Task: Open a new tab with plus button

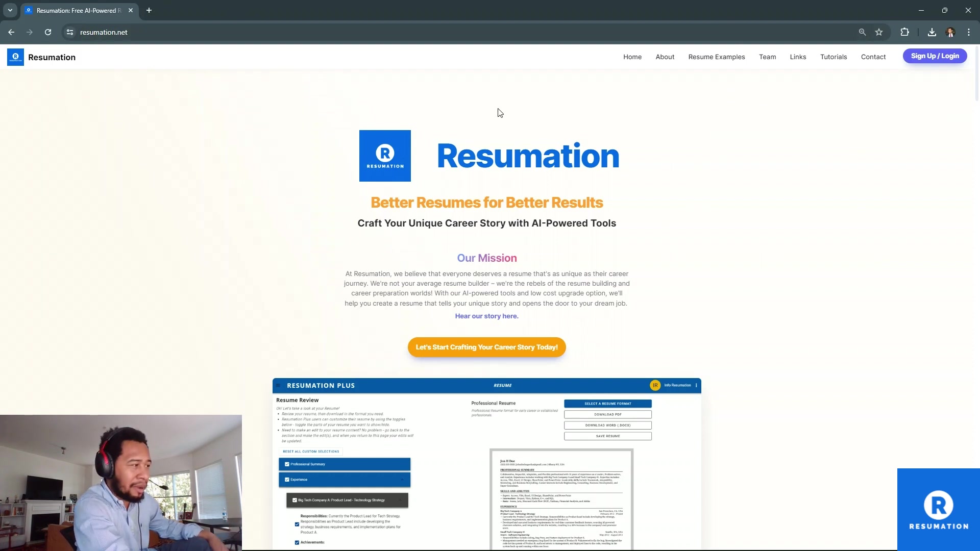Action: pyautogui.click(x=149, y=10)
